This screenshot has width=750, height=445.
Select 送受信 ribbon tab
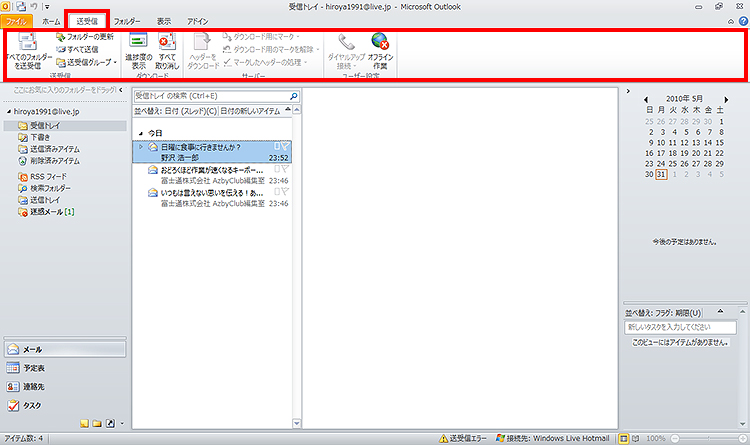pyautogui.click(x=87, y=22)
